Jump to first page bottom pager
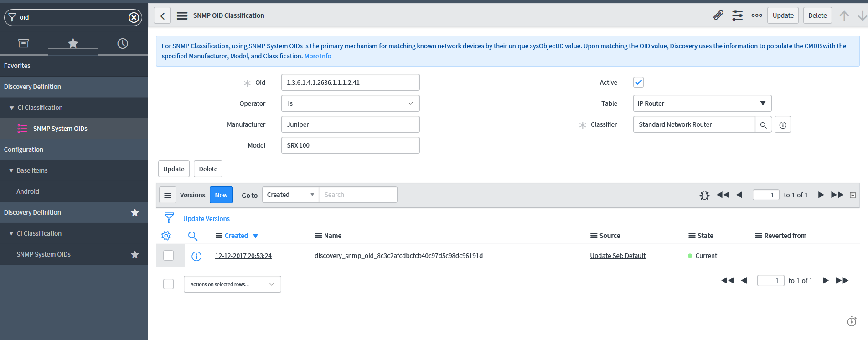This screenshot has height=340, width=868. (x=728, y=280)
